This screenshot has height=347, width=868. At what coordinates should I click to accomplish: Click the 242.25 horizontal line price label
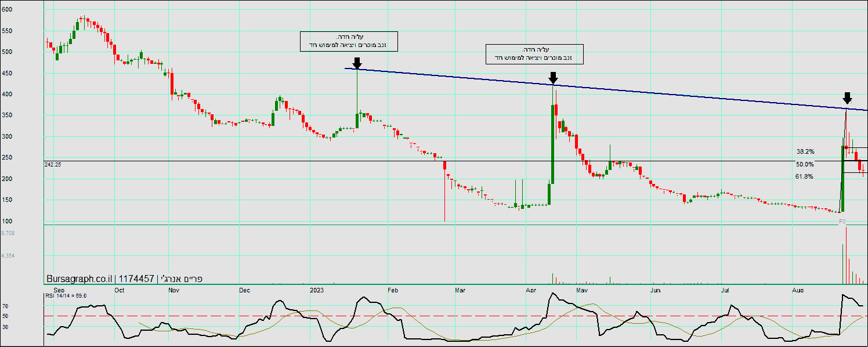[x=53, y=165]
